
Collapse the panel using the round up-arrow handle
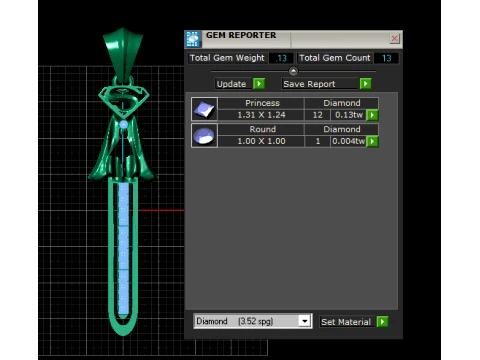(293, 71)
